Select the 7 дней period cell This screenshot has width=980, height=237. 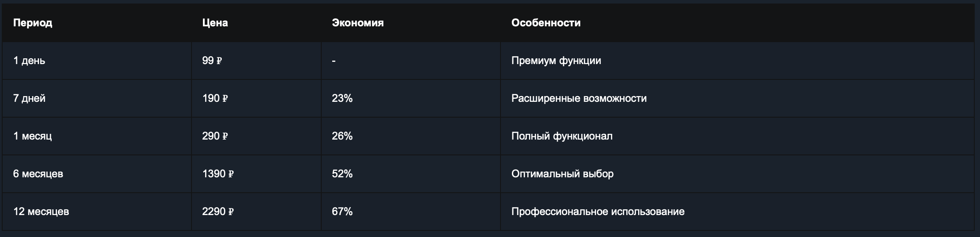tap(97, 98)
